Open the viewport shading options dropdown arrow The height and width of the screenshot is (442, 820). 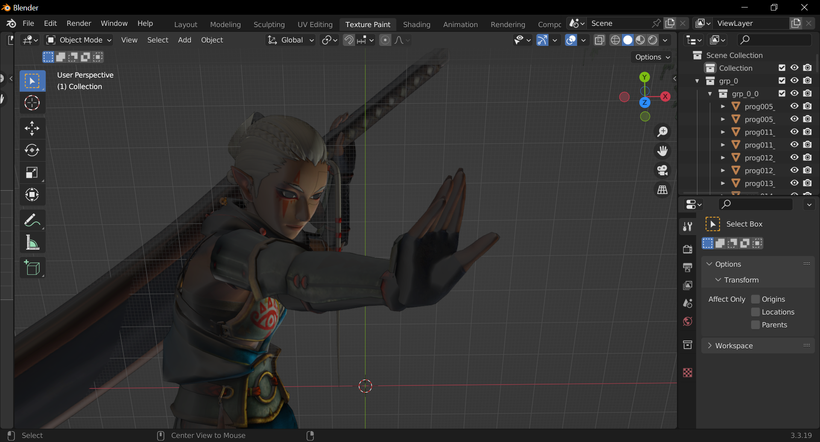tap(665, 40)
